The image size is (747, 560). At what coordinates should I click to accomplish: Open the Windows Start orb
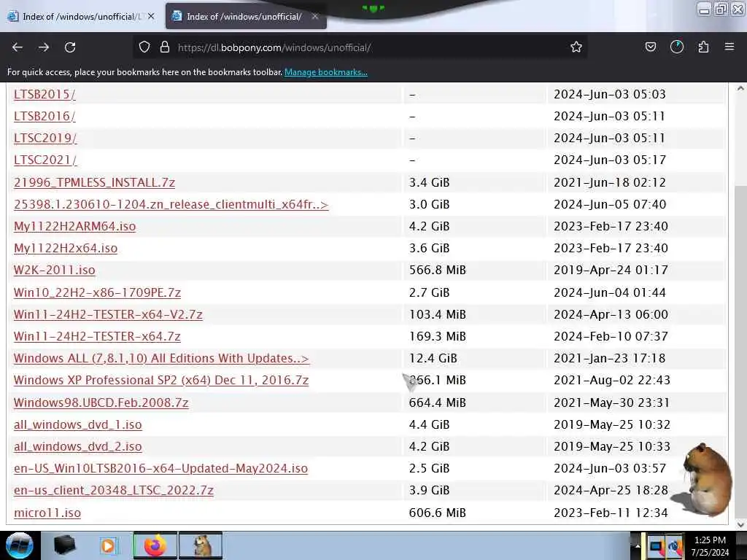(x=20, y=545)
